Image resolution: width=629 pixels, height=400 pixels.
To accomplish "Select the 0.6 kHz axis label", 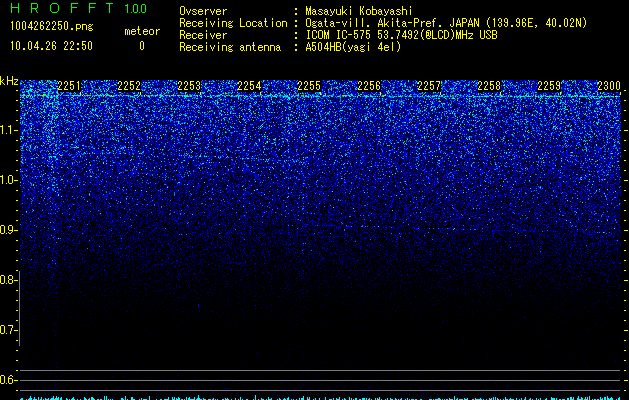I will click(7, 380).
